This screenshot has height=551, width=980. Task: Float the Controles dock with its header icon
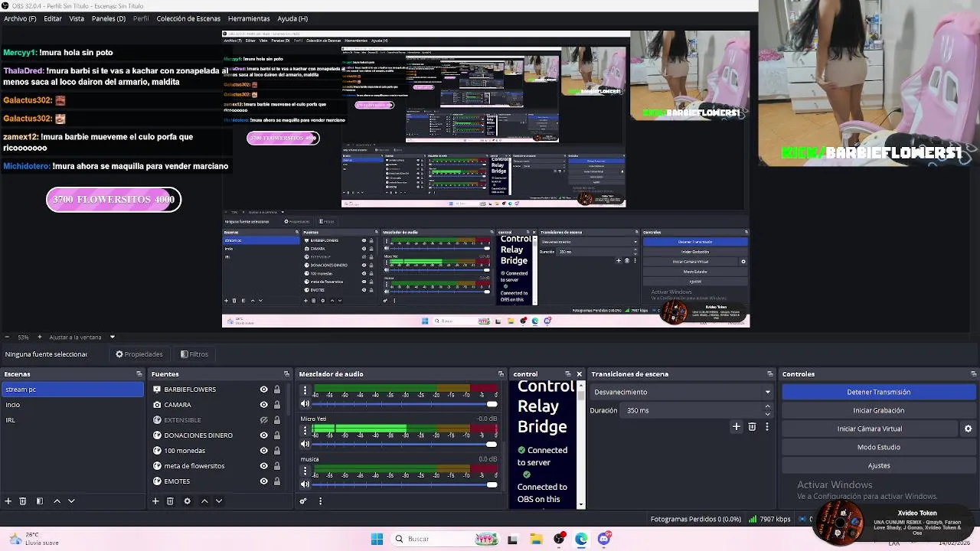click(972, 373)
